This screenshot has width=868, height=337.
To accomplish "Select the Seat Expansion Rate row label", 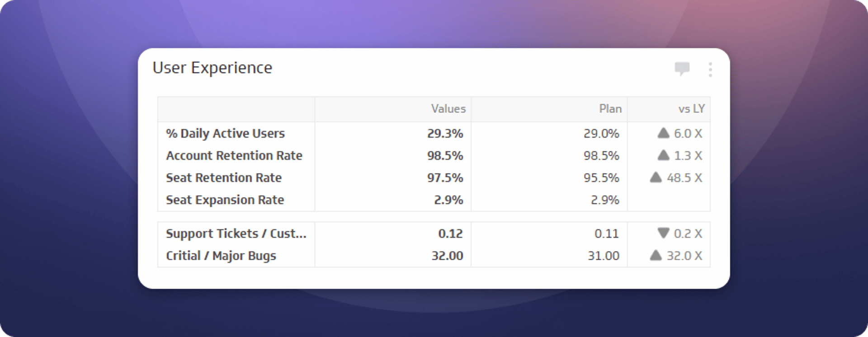I will click(225, 200).
